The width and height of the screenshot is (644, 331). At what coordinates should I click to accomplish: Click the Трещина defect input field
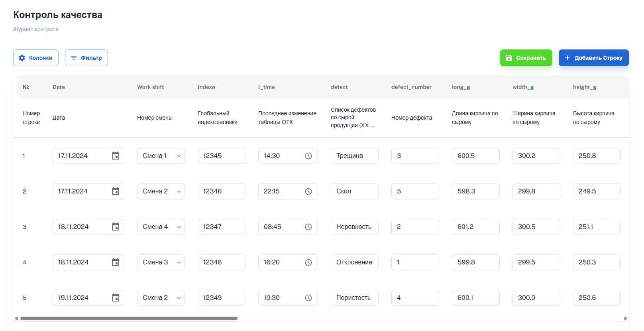pos(354,156)
